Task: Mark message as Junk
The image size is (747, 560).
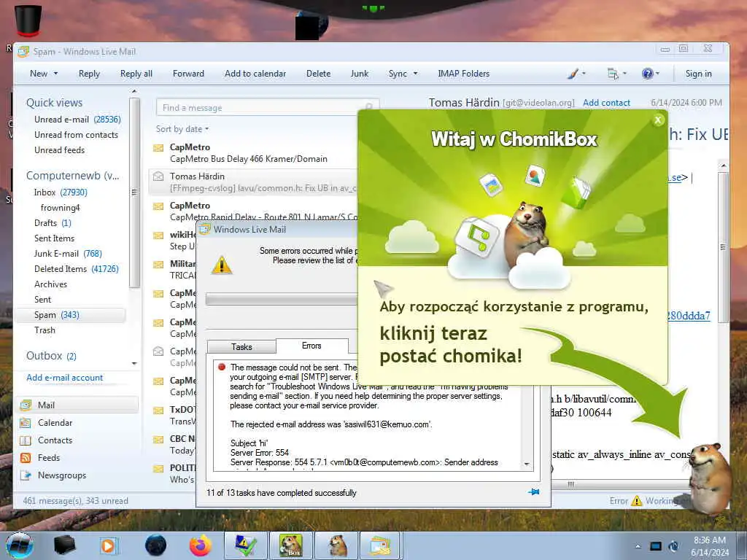Action: (359, 74)
